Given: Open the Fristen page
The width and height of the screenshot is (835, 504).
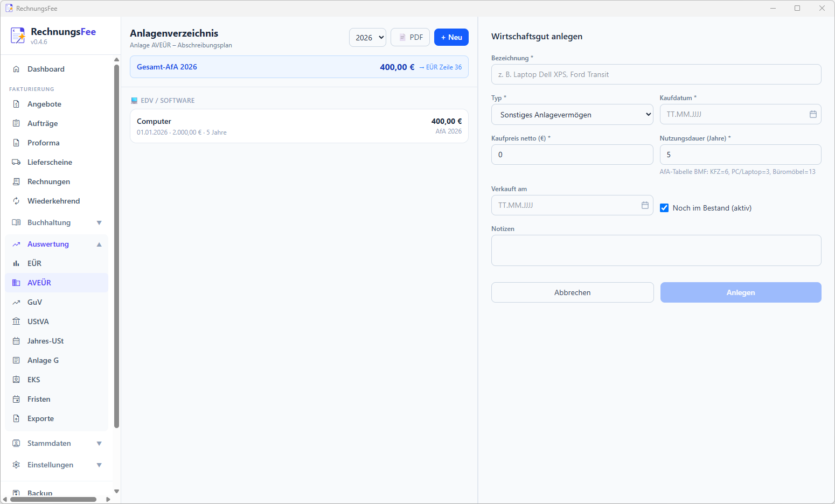Looking at the screenshot, I should pos(57,399).
